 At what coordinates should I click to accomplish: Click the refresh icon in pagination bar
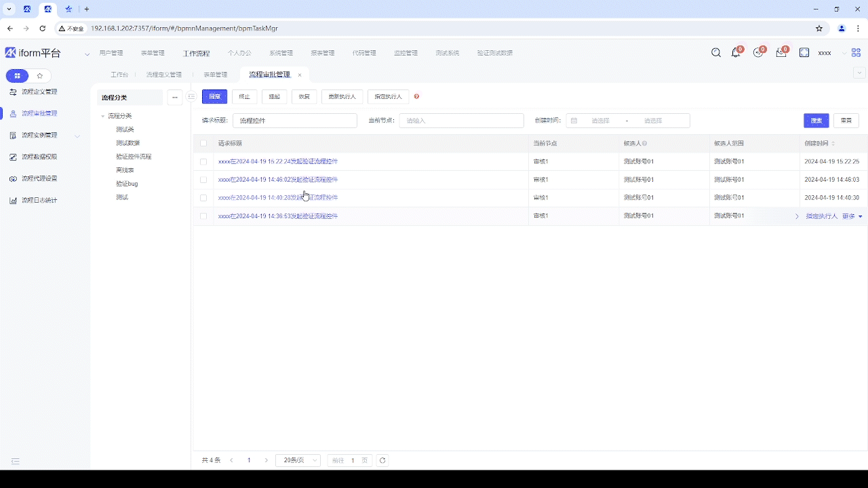click(x=382, y=460)
